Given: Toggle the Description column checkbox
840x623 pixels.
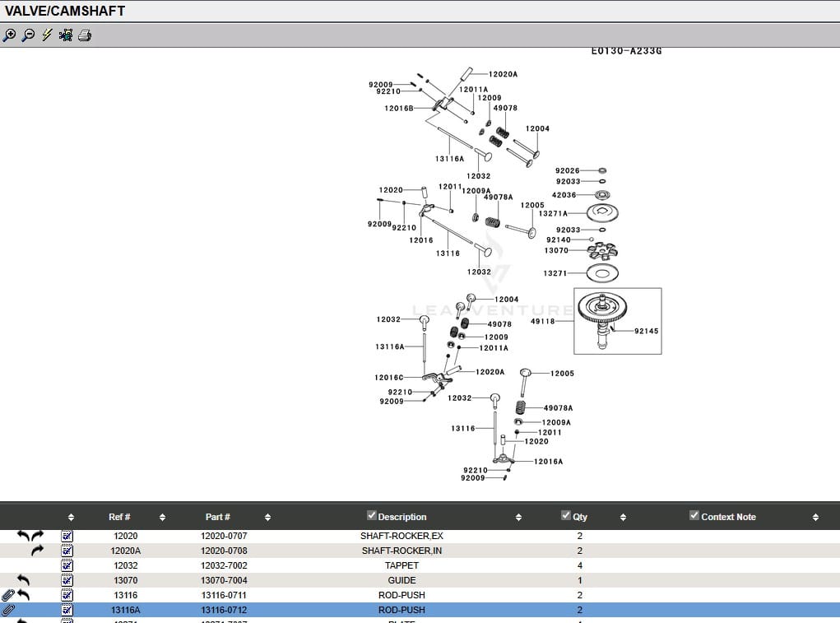Looking at the screenshot, I should click(372, 516).
